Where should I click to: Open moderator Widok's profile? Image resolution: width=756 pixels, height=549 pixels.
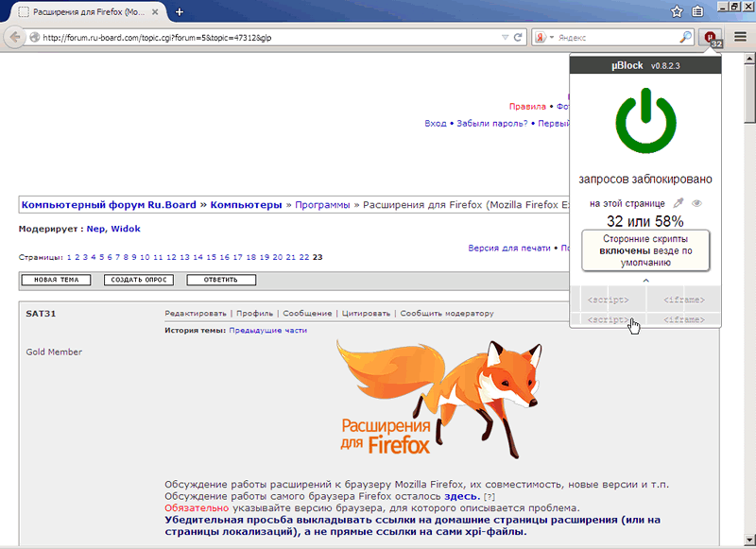tap(126, 229)
